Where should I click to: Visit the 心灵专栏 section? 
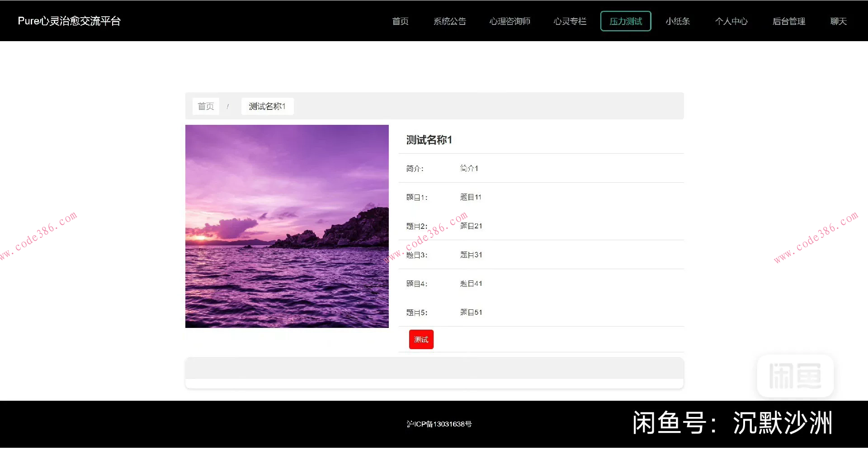(570, 21)
